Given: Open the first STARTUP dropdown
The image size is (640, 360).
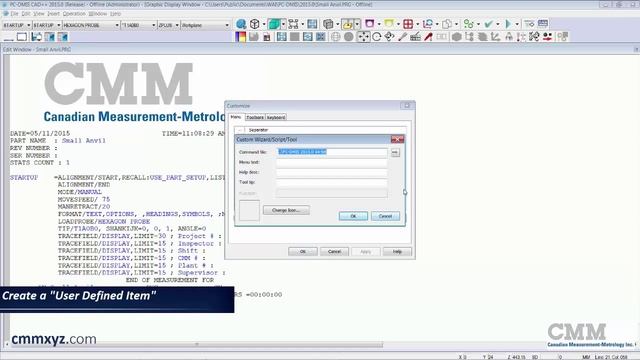Looking at the screenshot, I should pos(29,25).
